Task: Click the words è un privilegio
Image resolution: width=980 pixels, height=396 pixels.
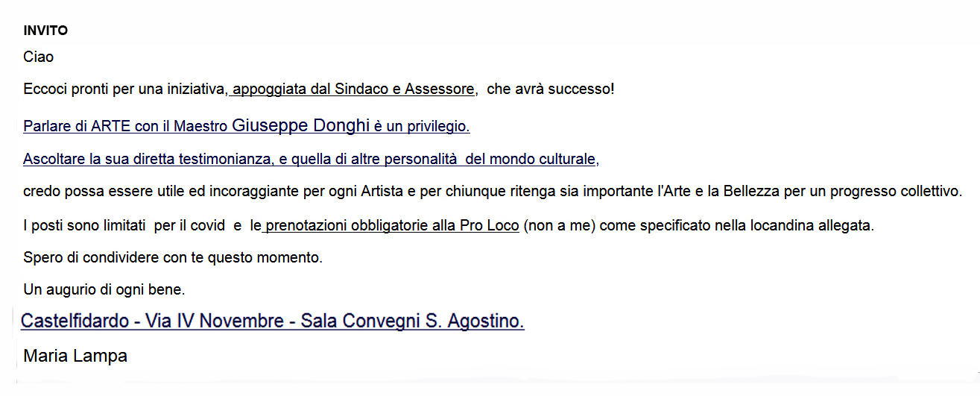Action: tap(422, 126)
